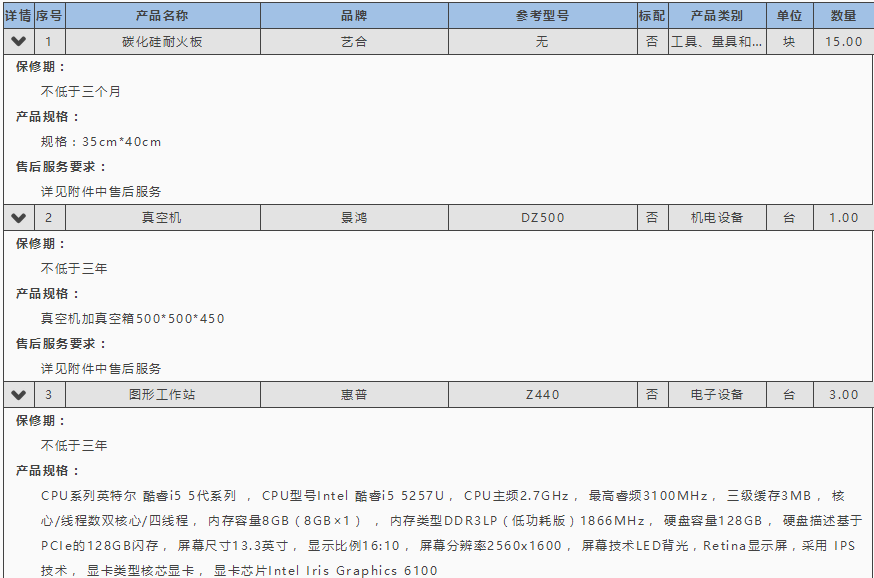Click the 参考型号 column header
874x578 pixels.
542,16
